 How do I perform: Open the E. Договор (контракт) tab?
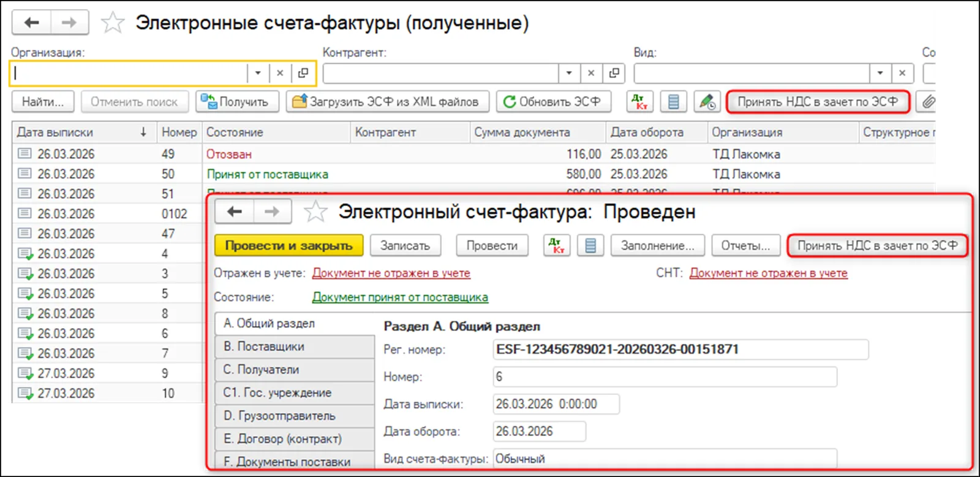[x=295, y=439]
